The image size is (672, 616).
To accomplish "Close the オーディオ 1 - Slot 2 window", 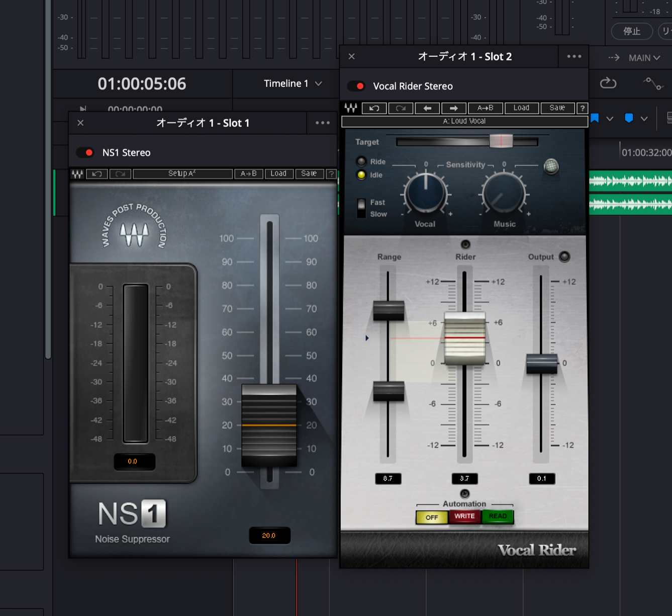I will 352,56.
